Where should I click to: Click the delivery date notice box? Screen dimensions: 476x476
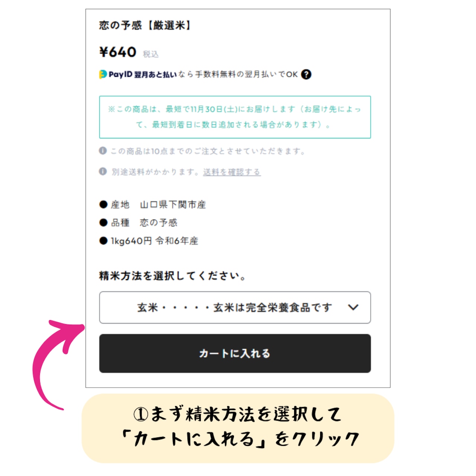[x=235, y=117]
